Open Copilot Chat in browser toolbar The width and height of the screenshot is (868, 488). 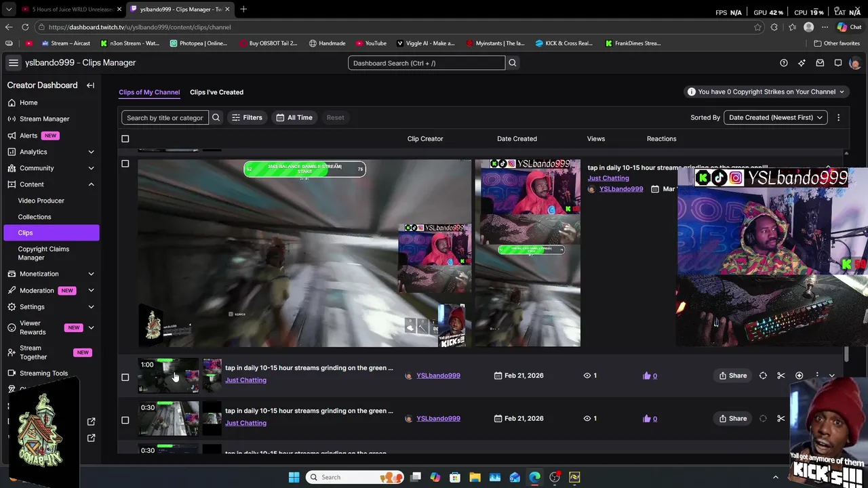point(850,27)
